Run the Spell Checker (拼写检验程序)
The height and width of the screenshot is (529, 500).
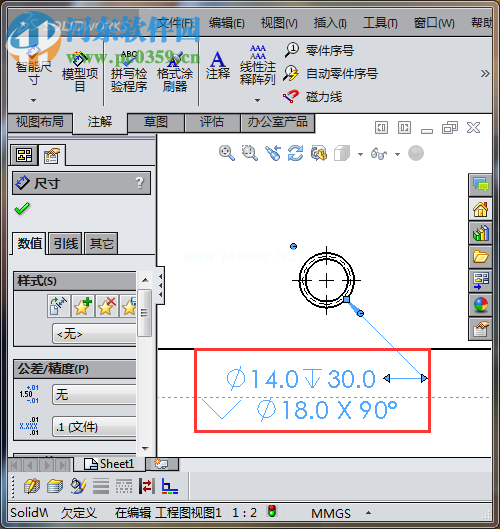[x=129, y=72]
